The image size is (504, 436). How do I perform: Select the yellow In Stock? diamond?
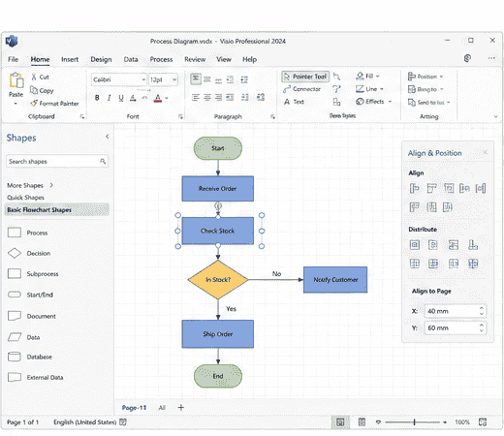tap(218, 280)
